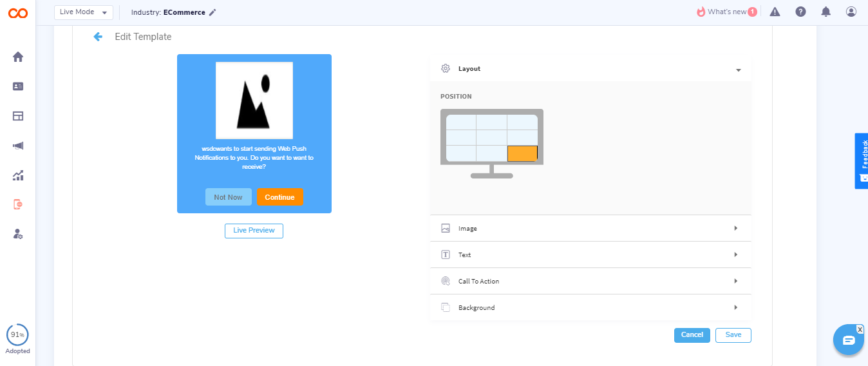Click the Layout gear icon
Screen dimensions: 868x366
[446, 68]
